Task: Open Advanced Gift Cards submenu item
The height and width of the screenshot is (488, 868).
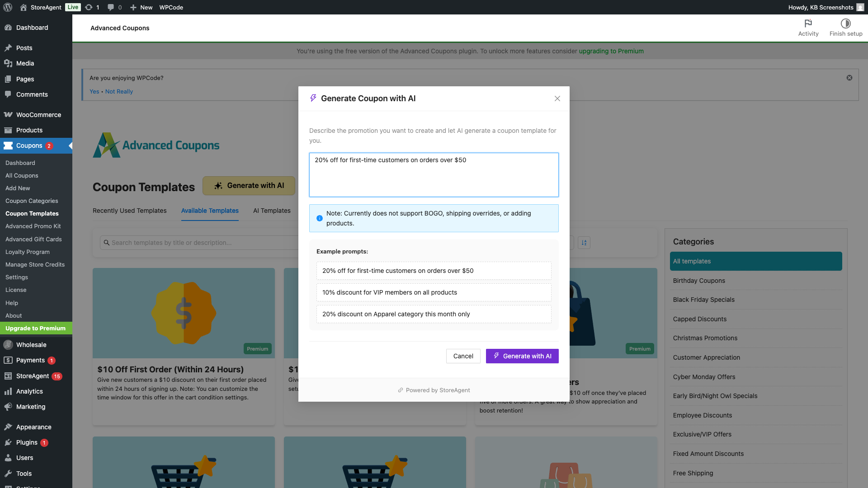Action: [x=33, y=239]
